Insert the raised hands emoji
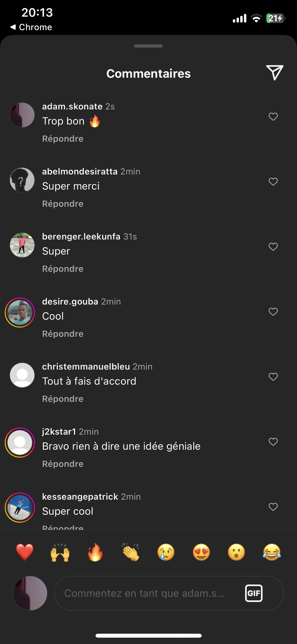 60,552
